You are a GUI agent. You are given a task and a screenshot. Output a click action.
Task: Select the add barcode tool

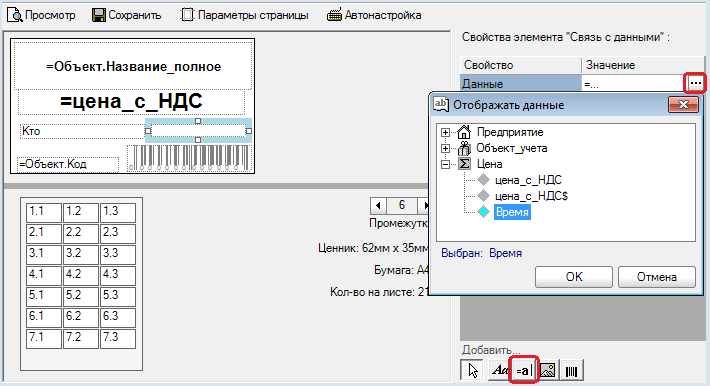(572, 370)
